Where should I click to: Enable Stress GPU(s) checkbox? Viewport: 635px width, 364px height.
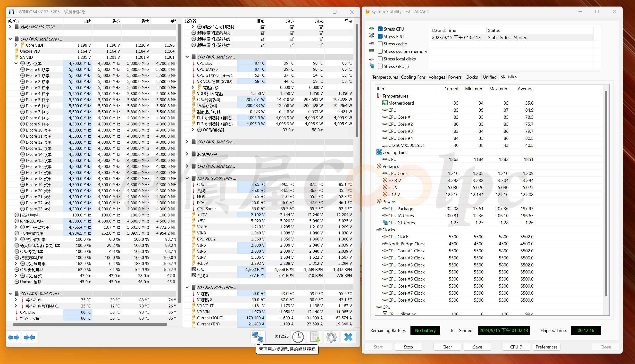coord(380,66)
